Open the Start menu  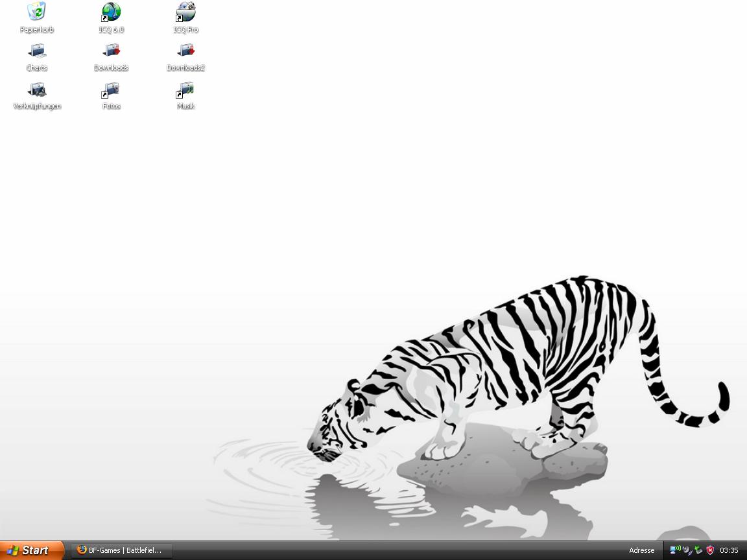31,550
